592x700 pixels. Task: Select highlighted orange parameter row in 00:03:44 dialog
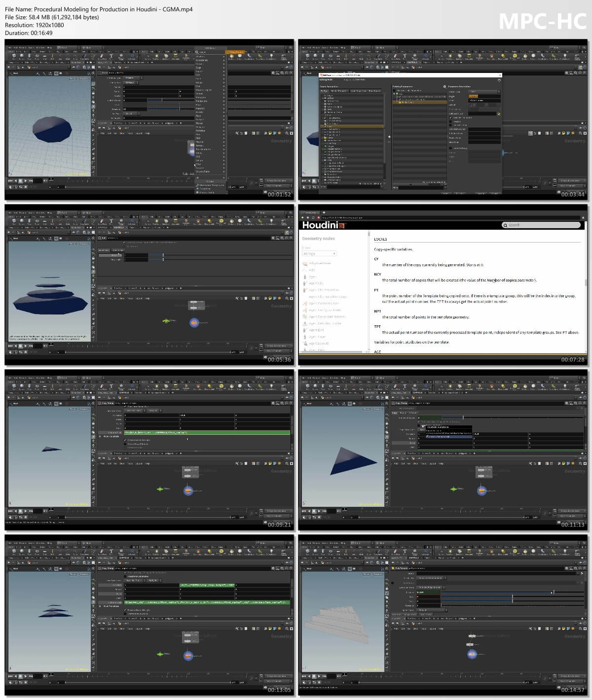[x=420, y=102]
